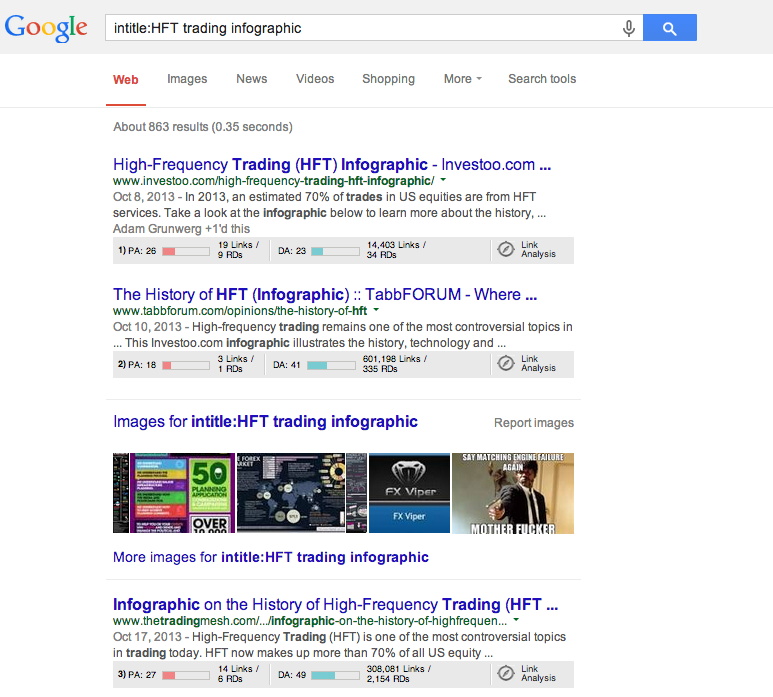The width and height of the screenshot is (773, 697).
Task: Expand the investoo.com URL dropdown arrow
Action: [x=443, y=180]
